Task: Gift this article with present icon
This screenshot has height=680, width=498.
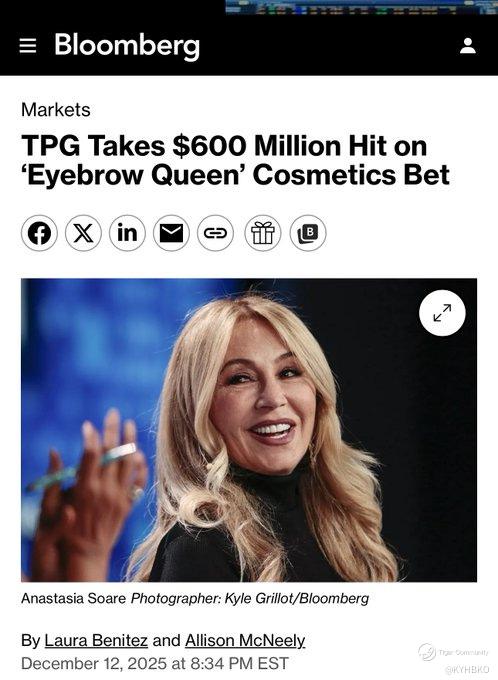Action: [263, 233]
